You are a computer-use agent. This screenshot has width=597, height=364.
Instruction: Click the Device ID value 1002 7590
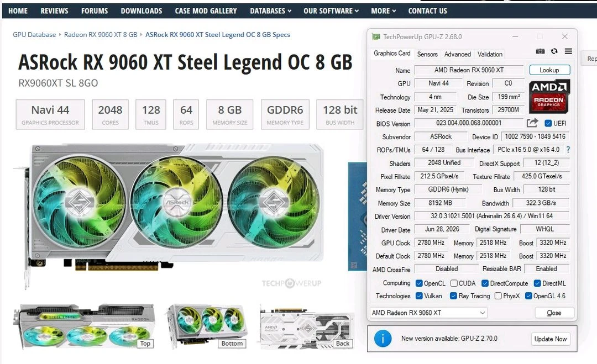click(535, 136)
